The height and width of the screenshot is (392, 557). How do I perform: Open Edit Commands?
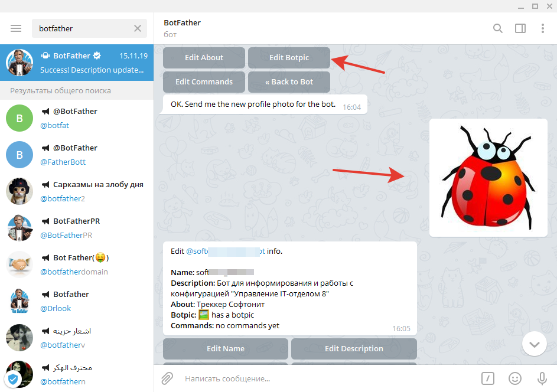204,82
